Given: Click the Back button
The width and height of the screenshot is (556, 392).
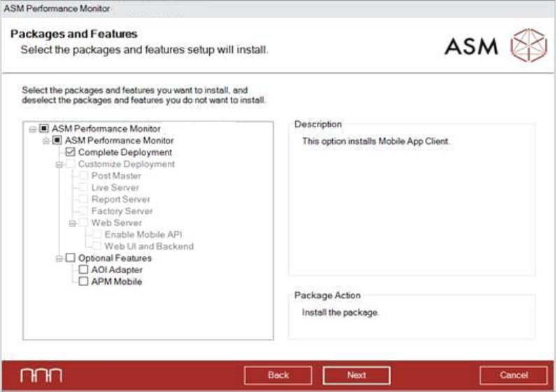Looking at the screenshot, I should coord(278,375).
